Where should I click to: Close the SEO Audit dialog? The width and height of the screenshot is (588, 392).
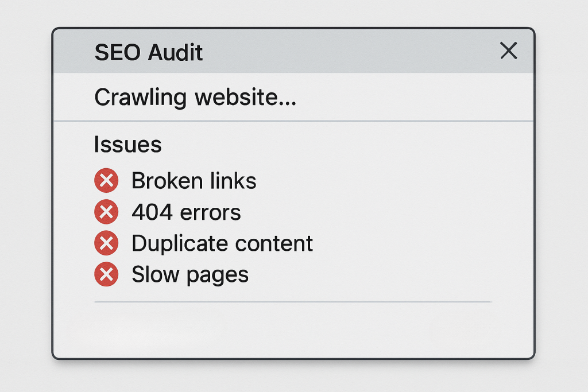(x=508, y=51)
